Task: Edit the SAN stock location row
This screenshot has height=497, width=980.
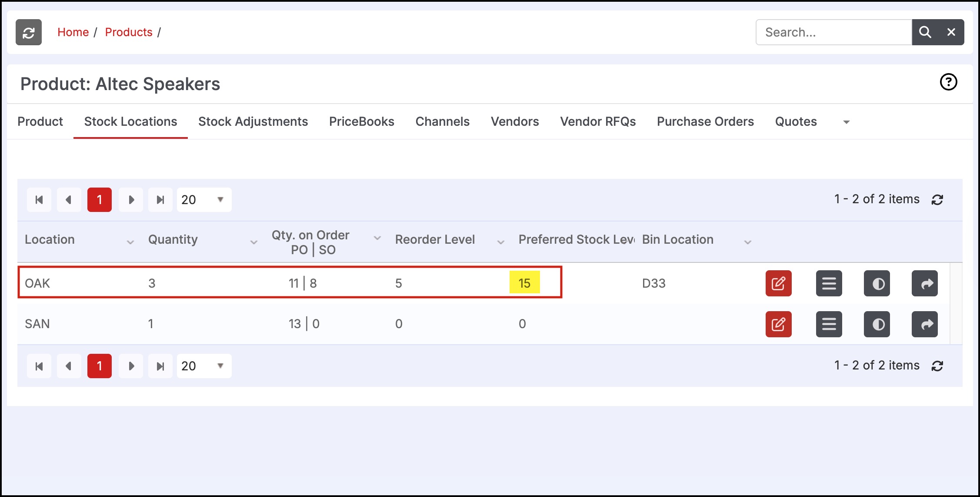Action: coord(779,324)
